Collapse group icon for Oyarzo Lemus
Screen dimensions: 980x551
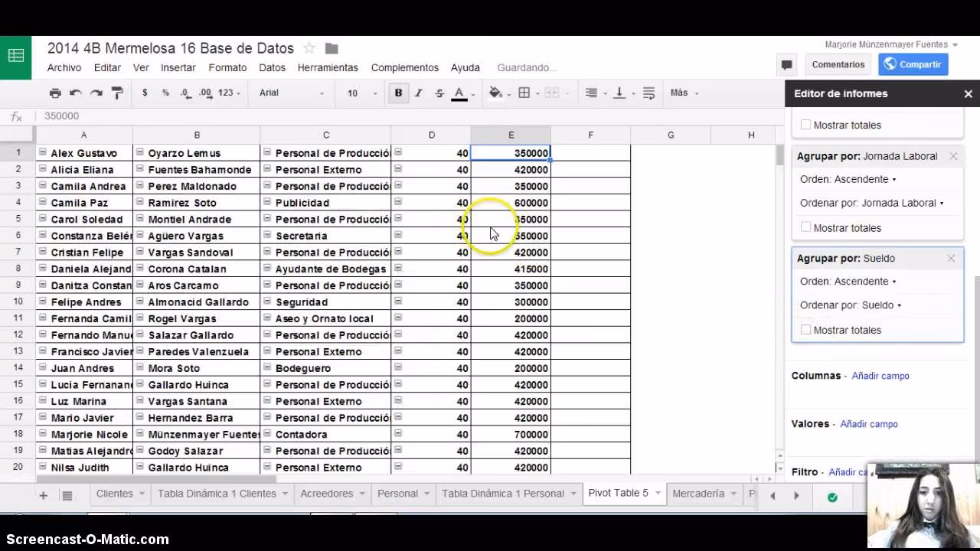pos(140,152)
